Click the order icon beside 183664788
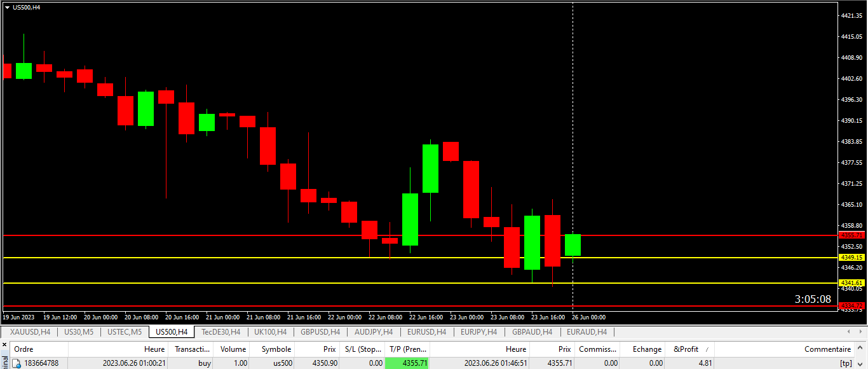This screenshot has width=868, height=369. (x=17, y=363)
